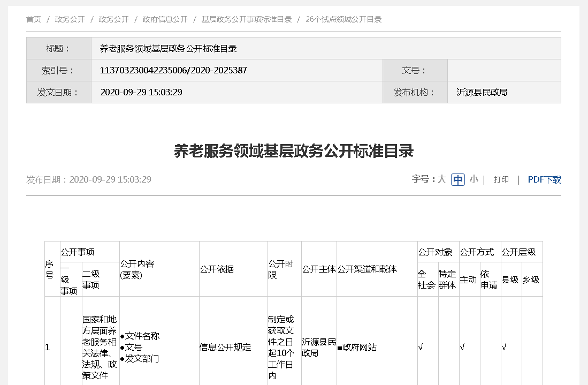Navigate to 基层政务公开事项标准目录 in the breadcrumb
This screenshot has height=385, width=588.
pyautogui.click(x=246, y=19)
